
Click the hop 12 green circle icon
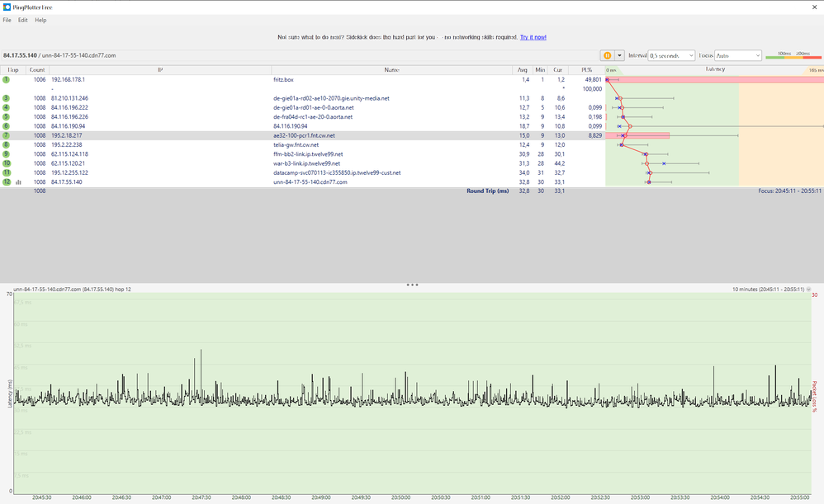tap(6, 181)
